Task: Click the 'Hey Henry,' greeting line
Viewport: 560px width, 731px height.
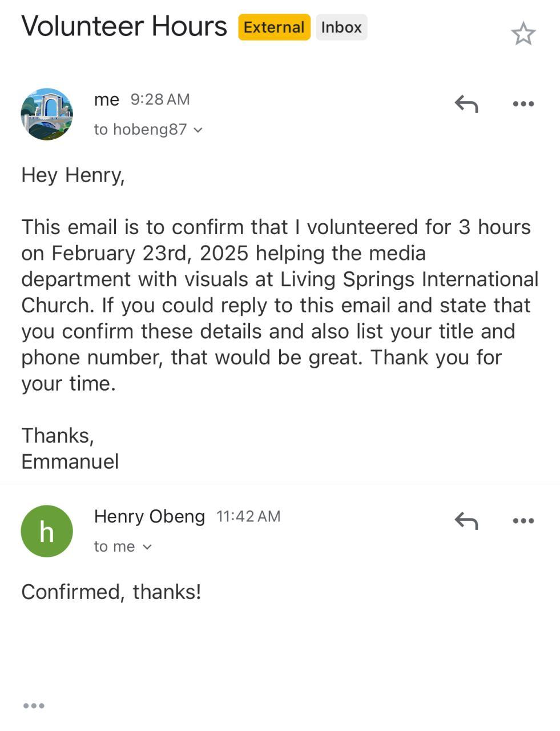Action: click(73, 175)
